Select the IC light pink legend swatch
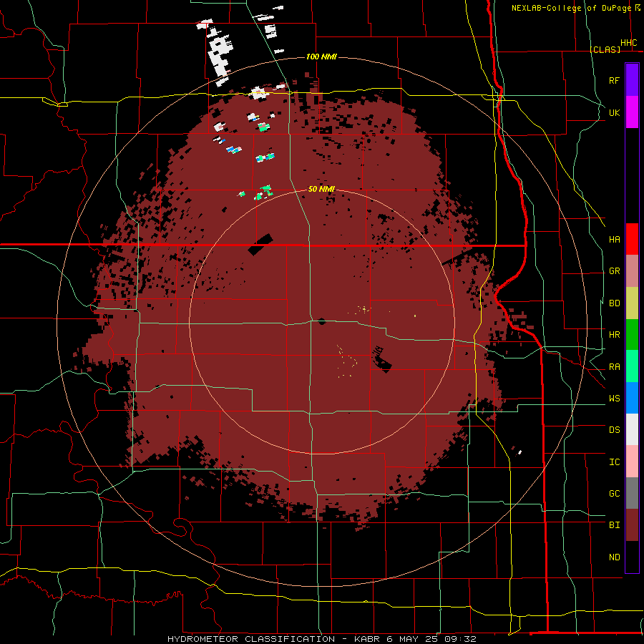Screen dimensions: 644x644 (x=632, y=462)
